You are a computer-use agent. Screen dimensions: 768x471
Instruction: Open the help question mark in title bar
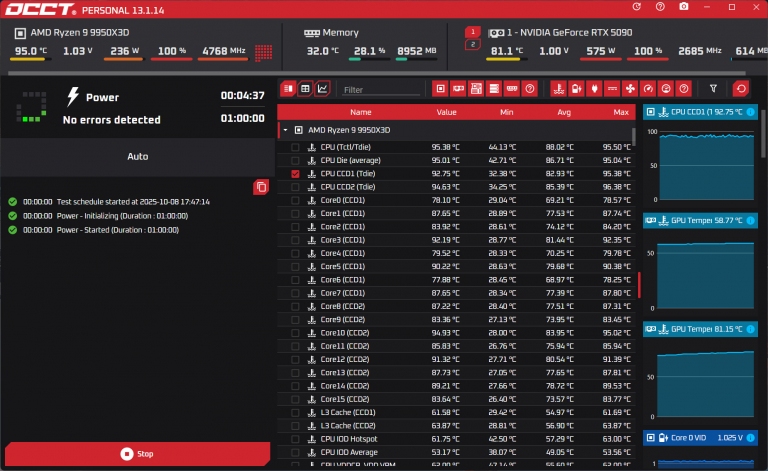click(658, 7)
